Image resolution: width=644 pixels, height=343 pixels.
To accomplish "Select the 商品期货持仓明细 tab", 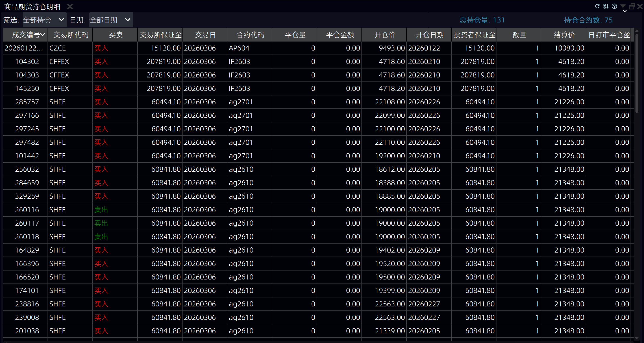I will [x=32, y=7].
